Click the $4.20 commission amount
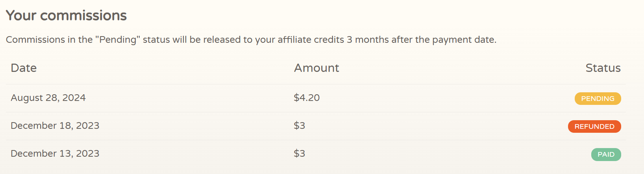Image resolution: width=644 pixels, height=174 pixels. point(307,98)
